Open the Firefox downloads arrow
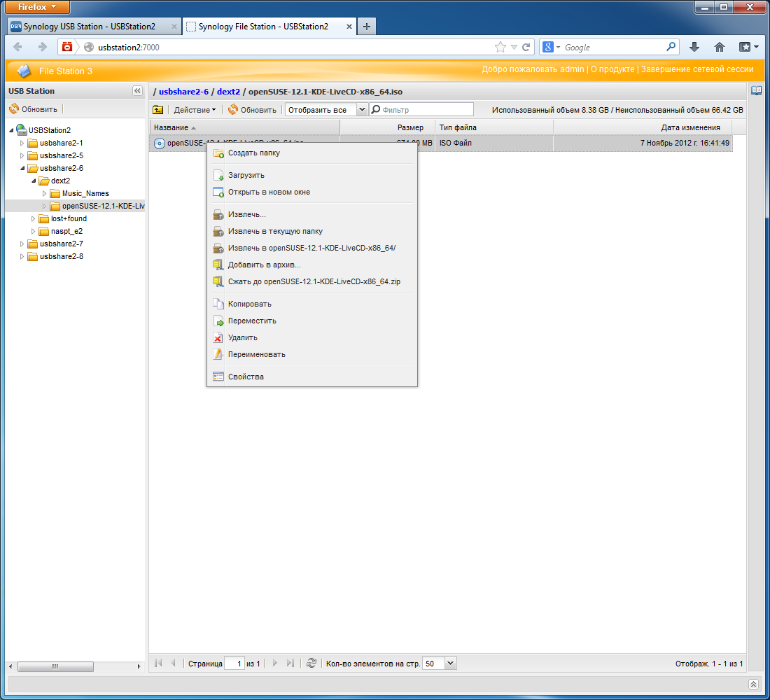 pyautogui.click(x=694, y=47)
